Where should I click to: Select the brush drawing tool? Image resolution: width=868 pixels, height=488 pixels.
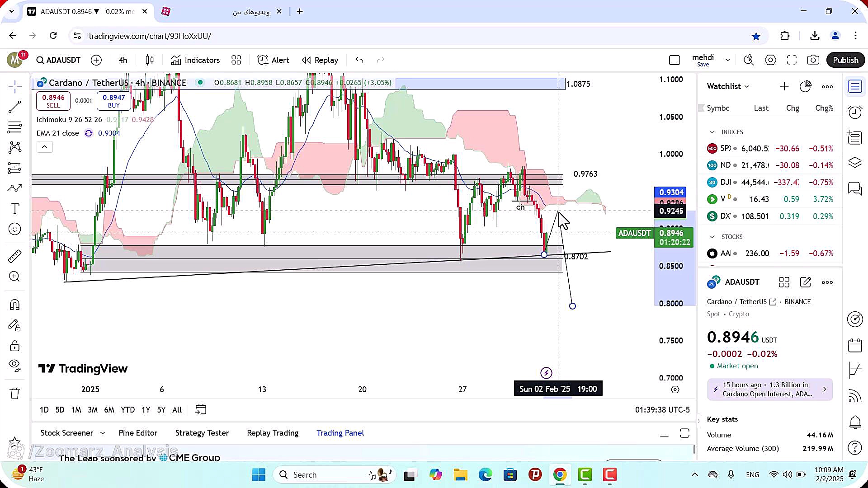(x=15, y=188)
